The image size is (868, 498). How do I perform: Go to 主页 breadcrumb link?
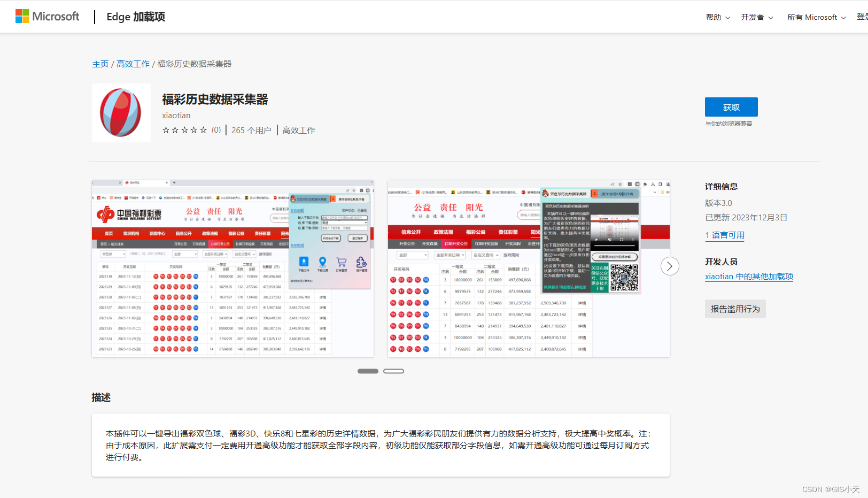point(100,64)
